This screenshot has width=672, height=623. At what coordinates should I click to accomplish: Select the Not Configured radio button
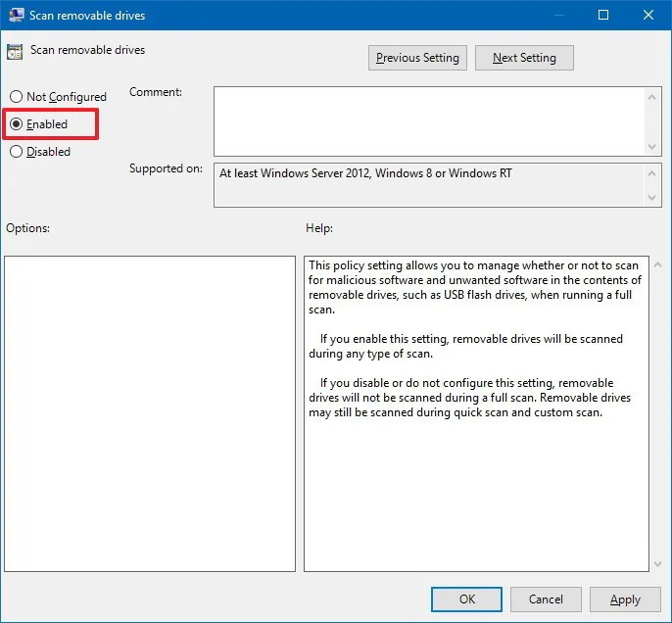[x=58, y=97]
